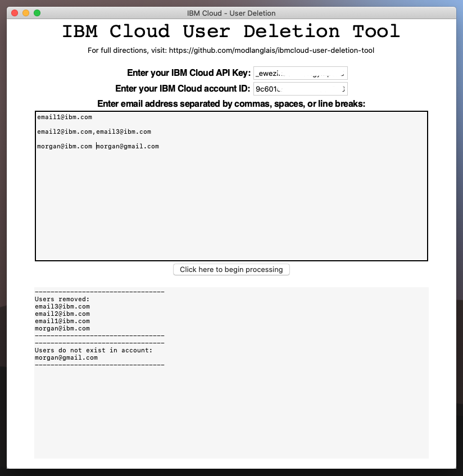Click the 'Enter your IBM Cloud account ID:' label
The width and height of the screenshot is (463, 476).
[x=183, y=89]
